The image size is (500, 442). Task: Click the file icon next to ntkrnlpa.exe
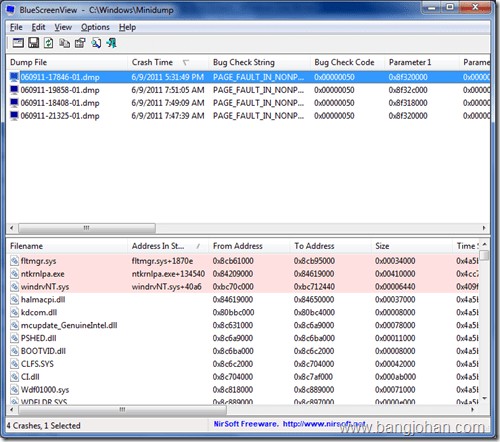point(14,274)
